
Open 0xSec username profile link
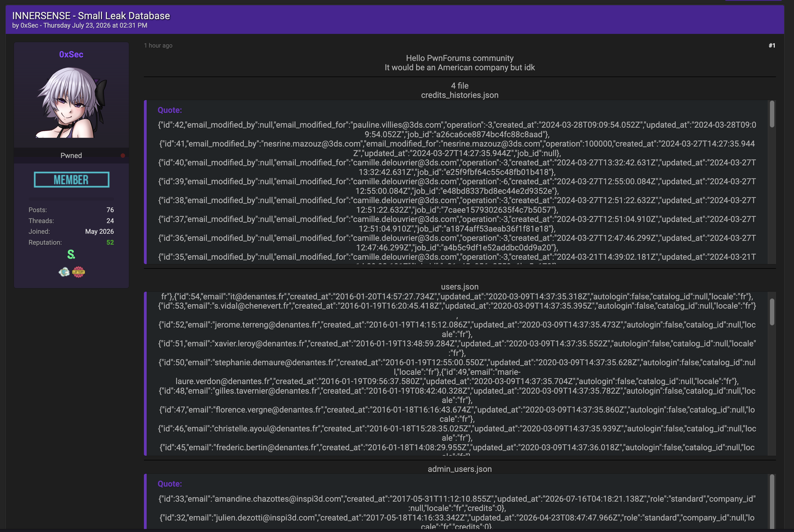pos(71,54)
